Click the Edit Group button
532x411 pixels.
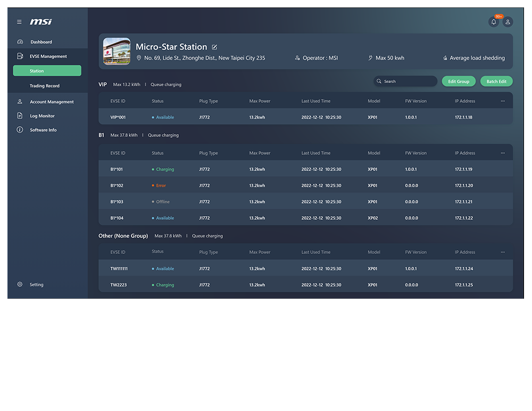[459, 81]
